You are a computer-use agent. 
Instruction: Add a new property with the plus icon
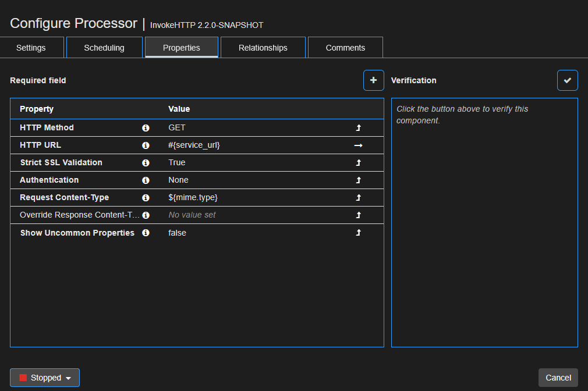click(x=373, y=80)
